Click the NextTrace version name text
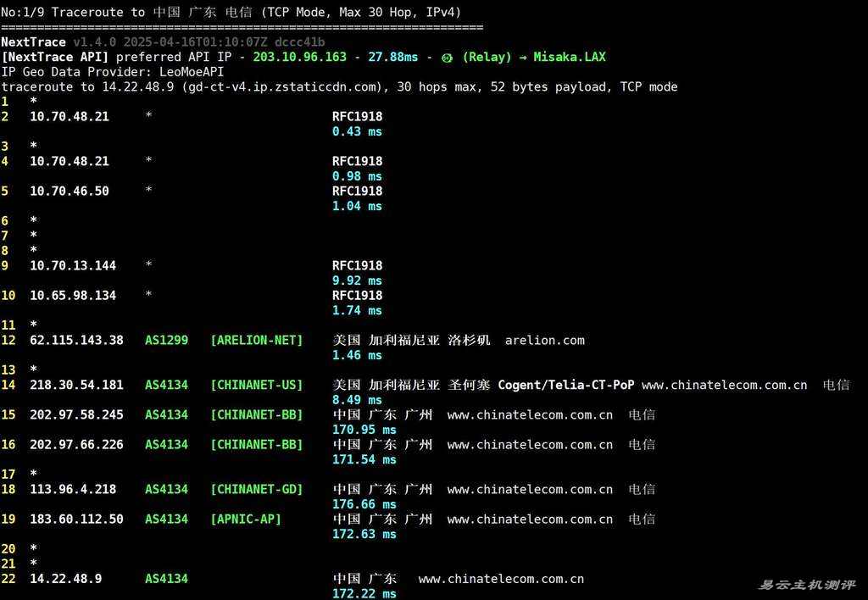This screenshot has height=600, width=868. 33,42
